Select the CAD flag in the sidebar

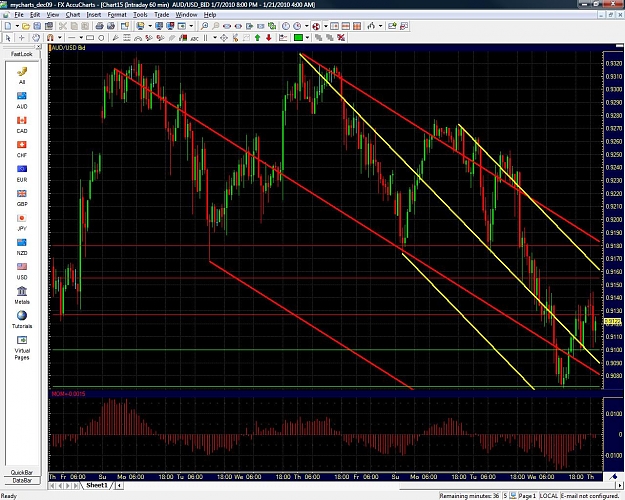(x=22, y=120)
